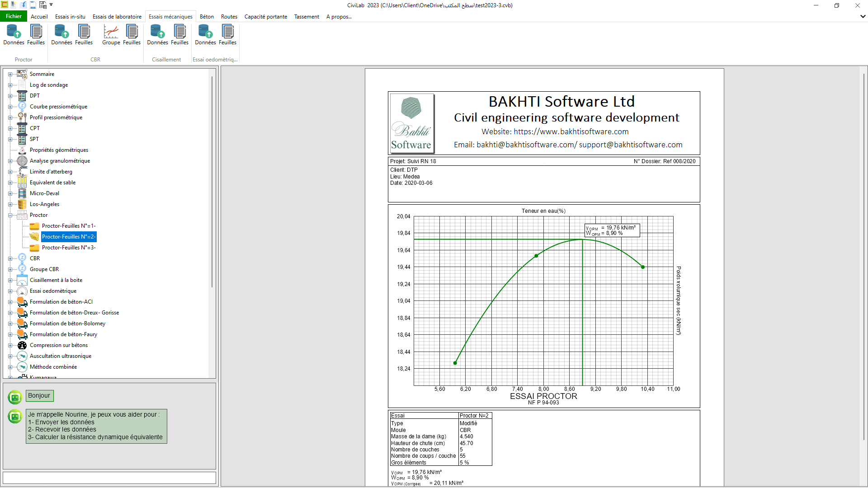Open the A propos... tab
The image size is (868, 488).
click(x=339, y=16)
